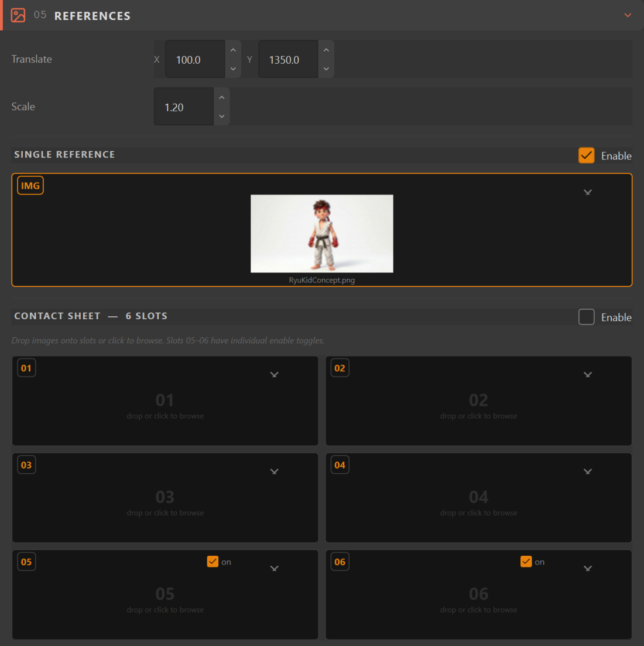The height and width of the screenshot is (646, 644).
Task: Click the 03 slot badge
Action: click(x=26, y=464)
